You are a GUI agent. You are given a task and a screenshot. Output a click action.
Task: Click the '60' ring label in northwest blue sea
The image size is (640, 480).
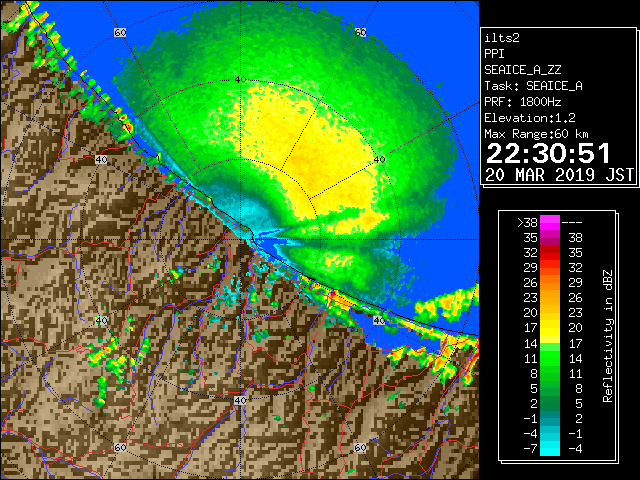coord(120,32)
